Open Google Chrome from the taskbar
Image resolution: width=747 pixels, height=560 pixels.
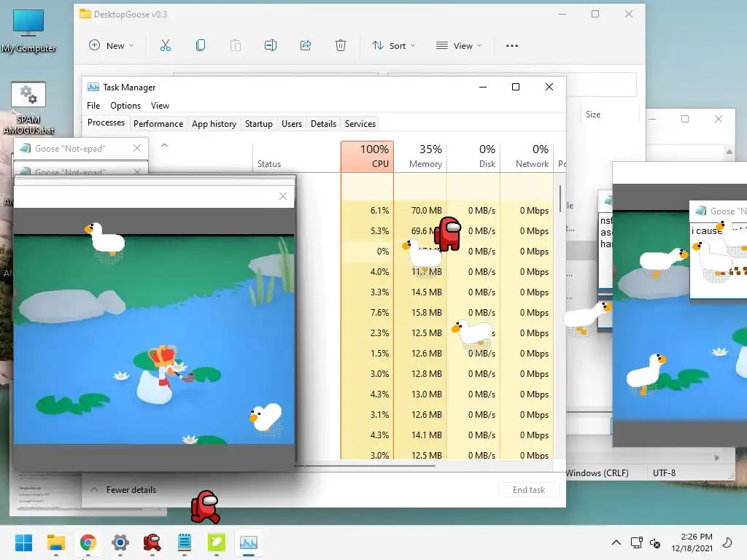(88, 542)
